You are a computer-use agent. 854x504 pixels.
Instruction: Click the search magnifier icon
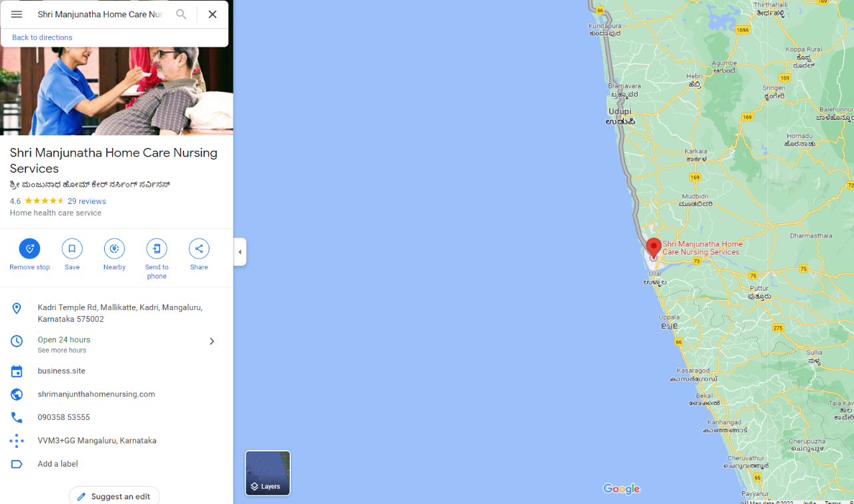pyautogui.click(x=181, y=14)
